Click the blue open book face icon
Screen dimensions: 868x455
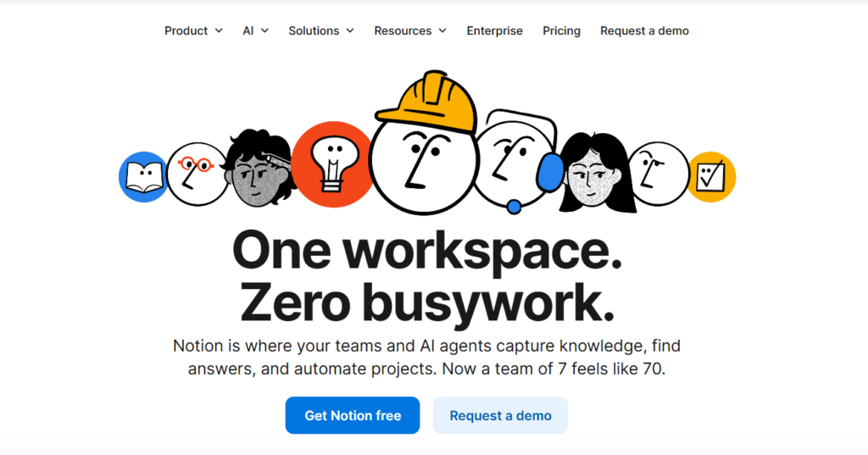(x=143, y=177)
